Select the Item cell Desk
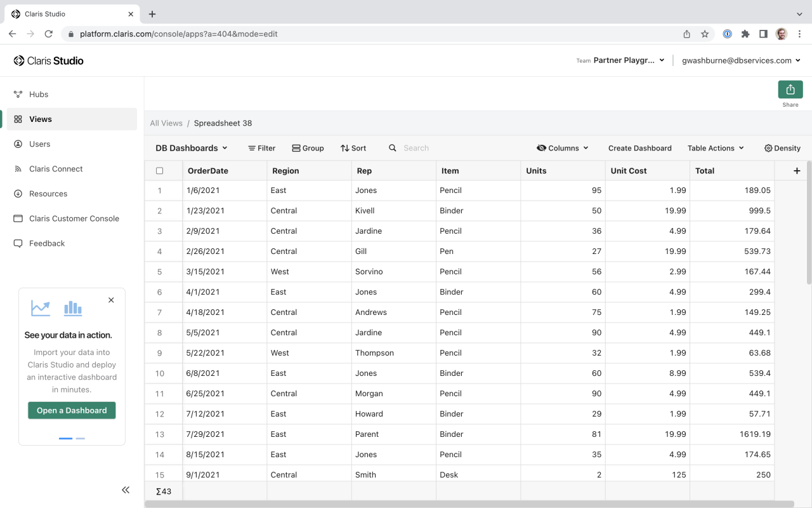 pos(478,474)
